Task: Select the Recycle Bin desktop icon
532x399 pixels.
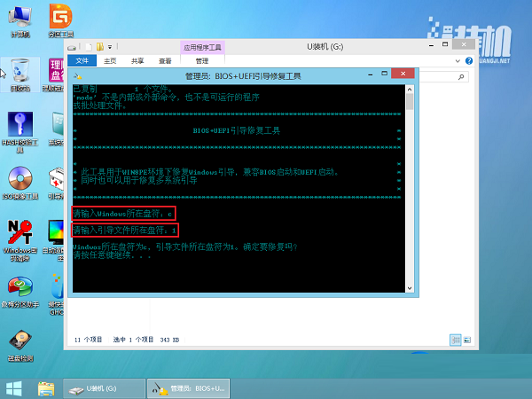Action: point(20,74)
